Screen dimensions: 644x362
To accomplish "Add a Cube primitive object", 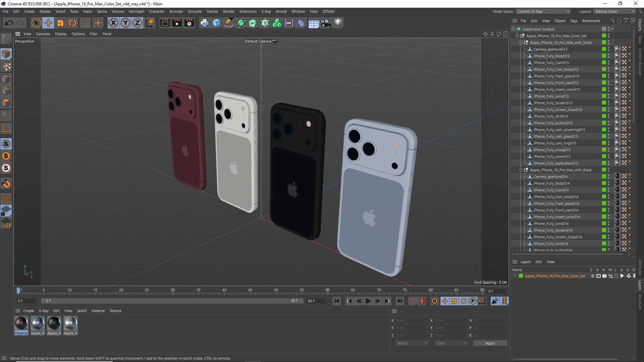I will pyautogui.click(x=217, y=23).
